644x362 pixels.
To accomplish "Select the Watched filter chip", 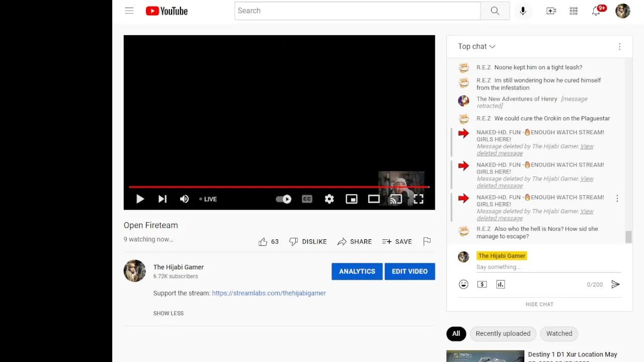I will [559, 333].
